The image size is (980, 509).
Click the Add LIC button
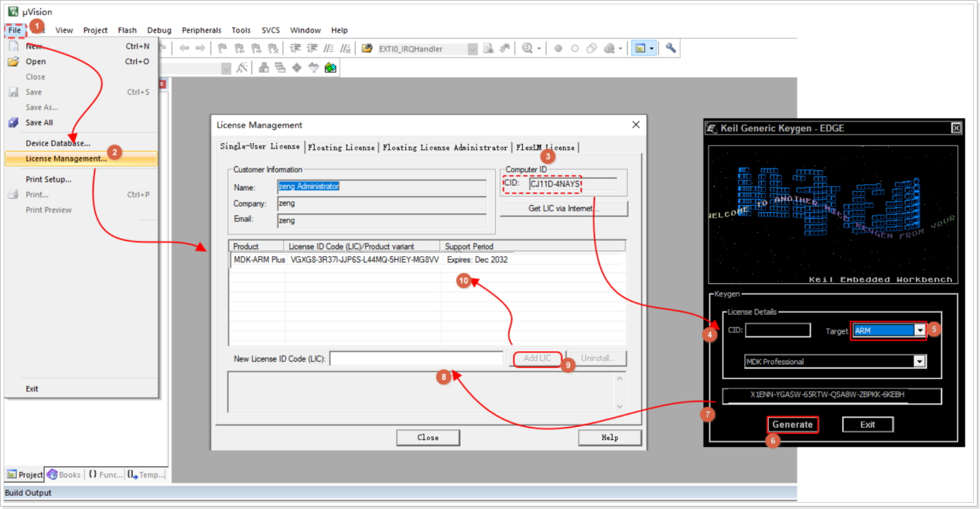(538, 358)
